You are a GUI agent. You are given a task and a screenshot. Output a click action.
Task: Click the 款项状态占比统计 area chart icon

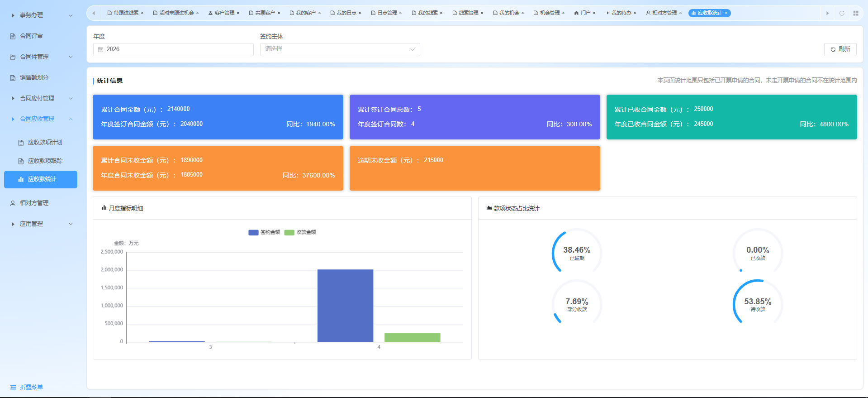(489, 208)
